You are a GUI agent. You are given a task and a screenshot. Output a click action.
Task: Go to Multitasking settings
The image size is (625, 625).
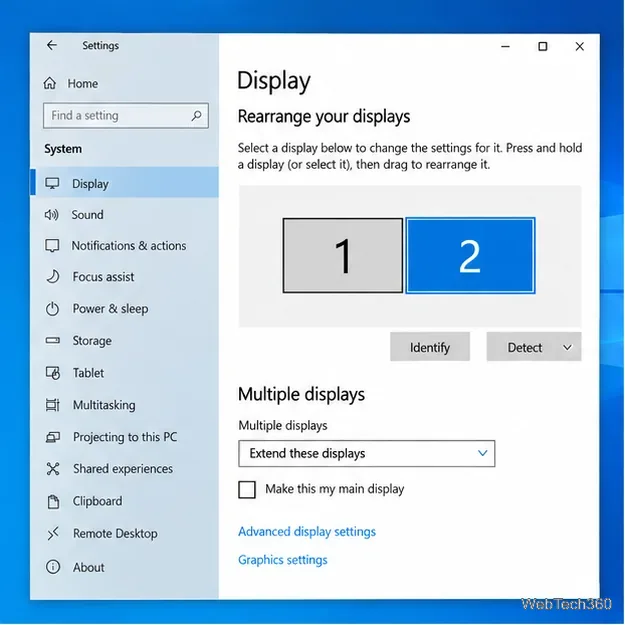(104, 405)
